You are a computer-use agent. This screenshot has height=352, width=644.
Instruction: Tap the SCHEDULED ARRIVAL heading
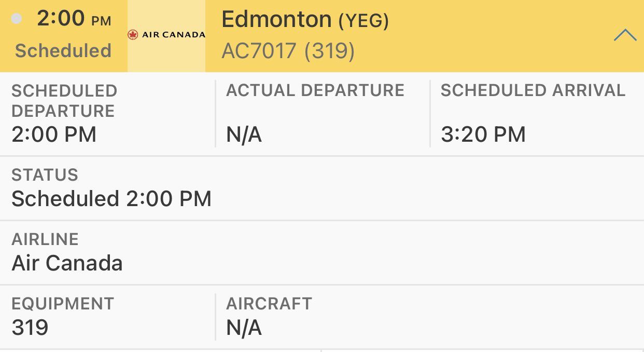click(x=533, y=90)
